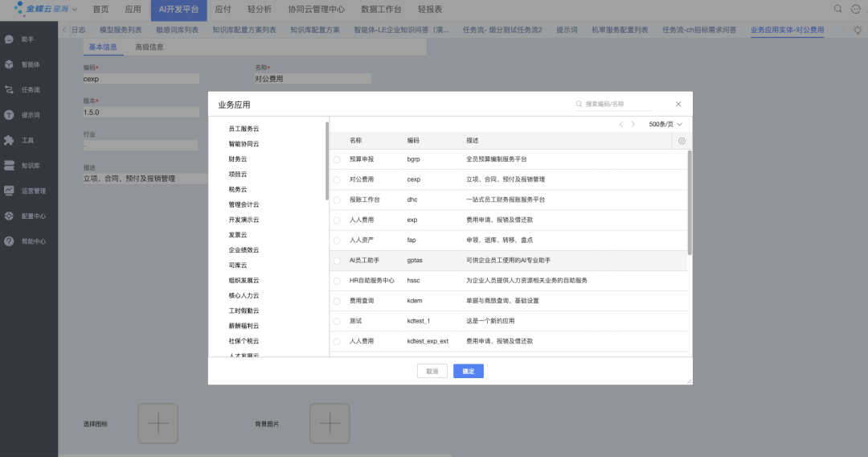The width and height of the screenshot is (868, 457).
Task: Select 员工服务云 in the category tree
Action: point(244,129)
